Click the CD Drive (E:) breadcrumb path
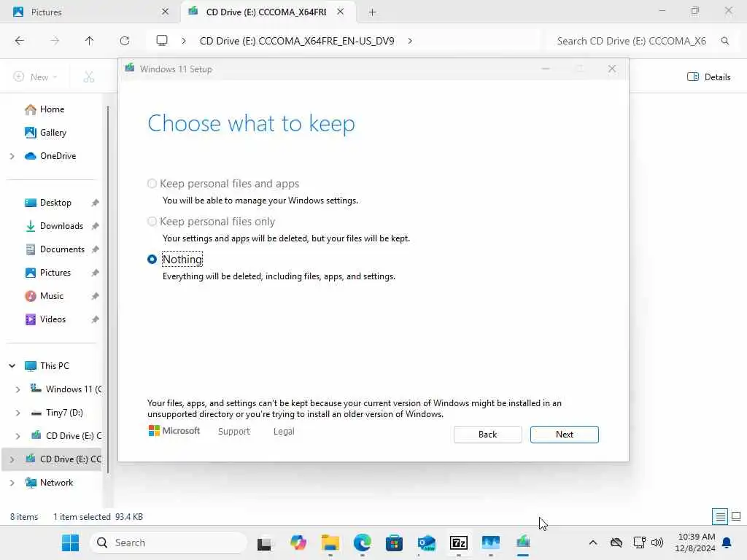 [x=297, y=41]
